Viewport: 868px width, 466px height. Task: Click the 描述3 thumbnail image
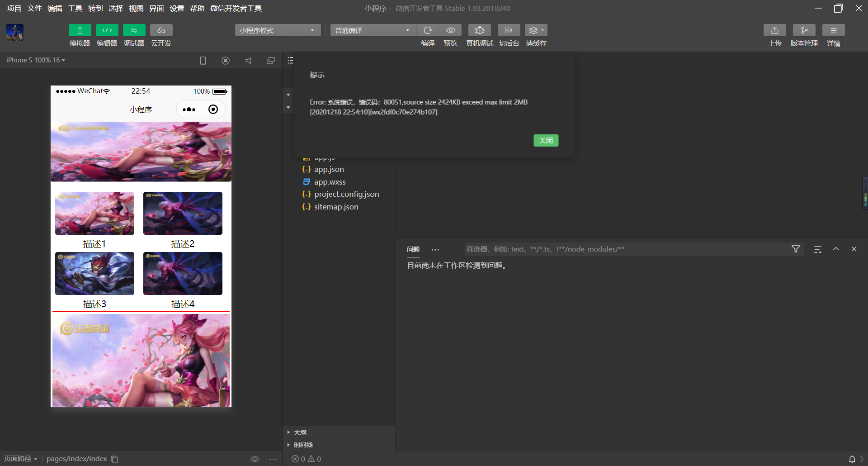pos(95,274)
